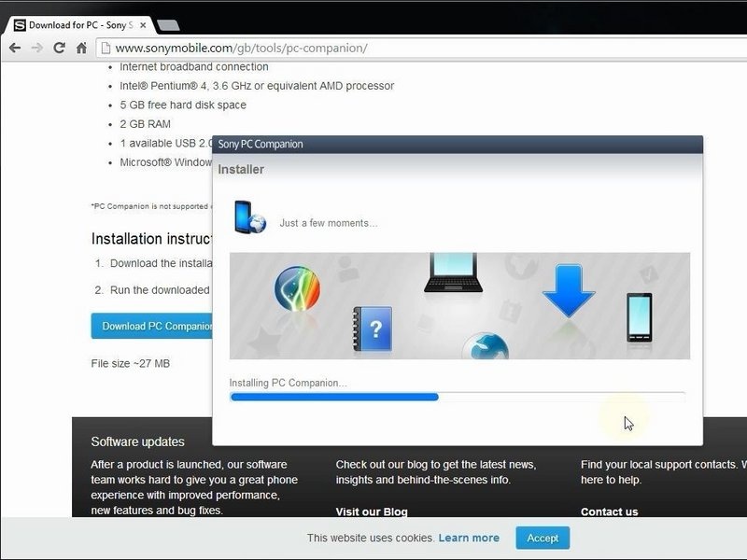Accept the website cookies

543,538
